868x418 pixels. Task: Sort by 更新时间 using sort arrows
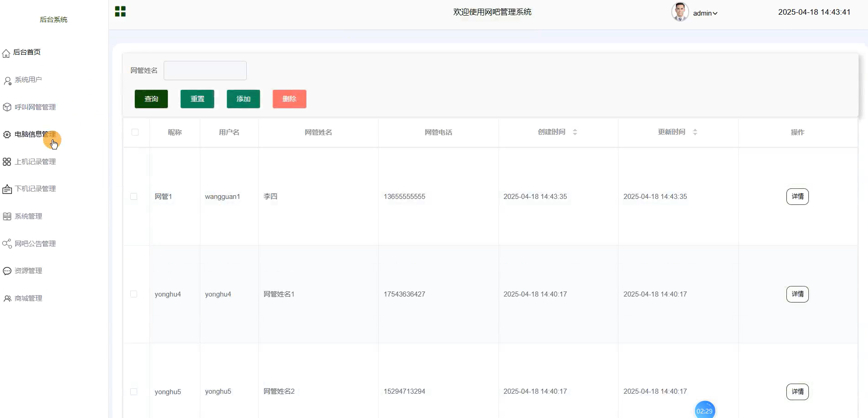pos(695,132)
